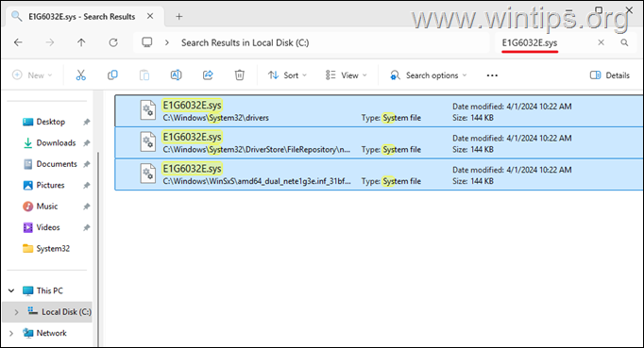Maximize the File Explorer window
The height and width of the screenshot is (348, 644).
599,9
